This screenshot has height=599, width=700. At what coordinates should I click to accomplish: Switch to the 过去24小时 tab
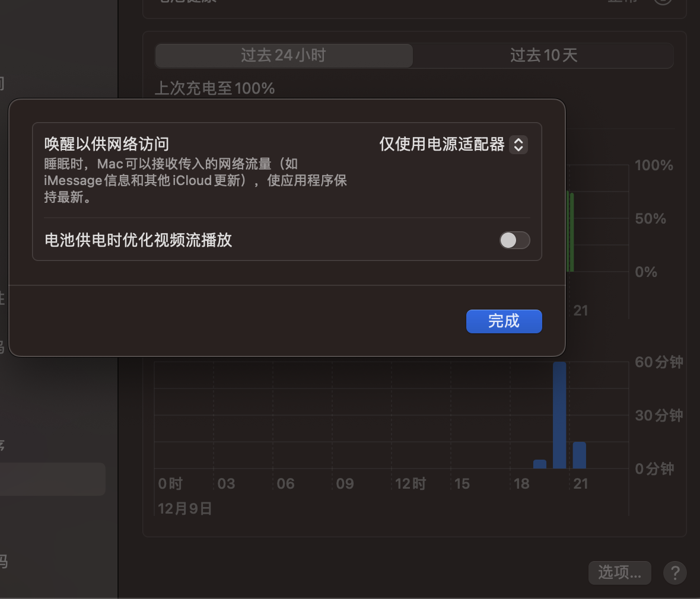[x=284, y=56]
